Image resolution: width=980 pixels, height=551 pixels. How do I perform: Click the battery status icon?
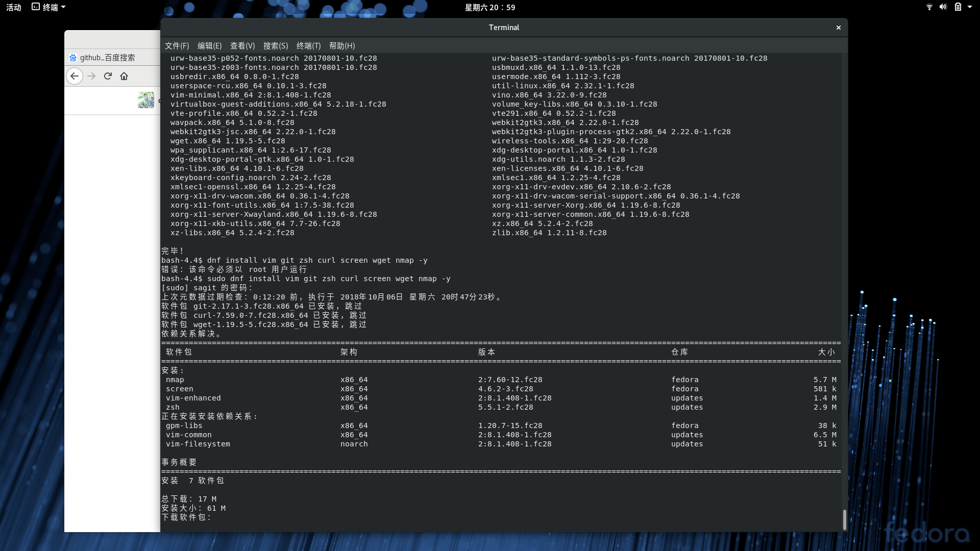(x=958, y=7)
